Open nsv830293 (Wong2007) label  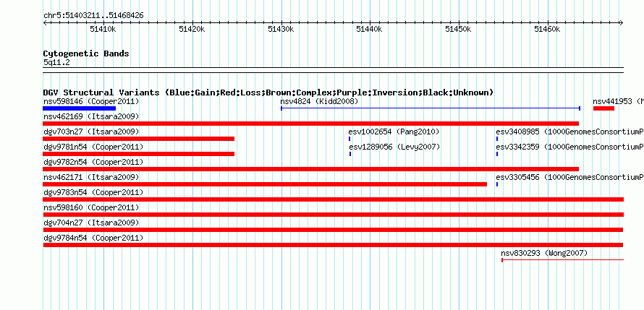pyautogui.click(x=544, y=253)
